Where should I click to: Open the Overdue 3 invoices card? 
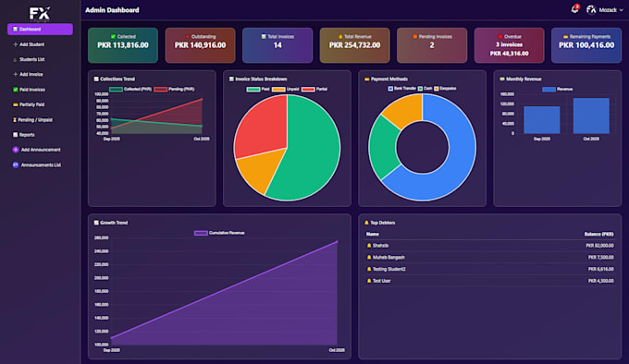pos(509,45)
